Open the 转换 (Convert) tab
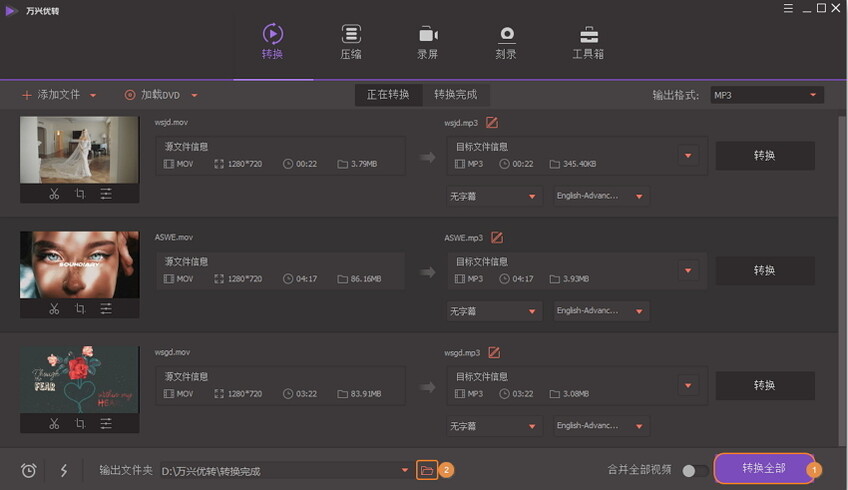The height and width of the screenshot is (490, 848). [273, 41]
